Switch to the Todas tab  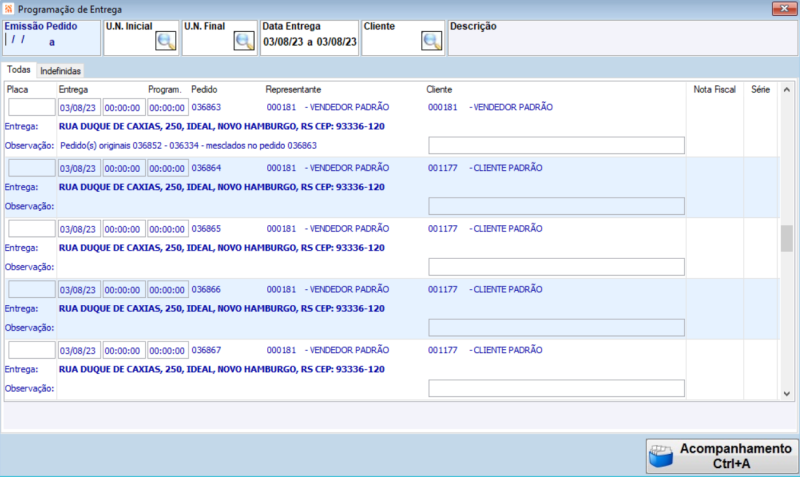pyautogui.click(x=19, y=69)
